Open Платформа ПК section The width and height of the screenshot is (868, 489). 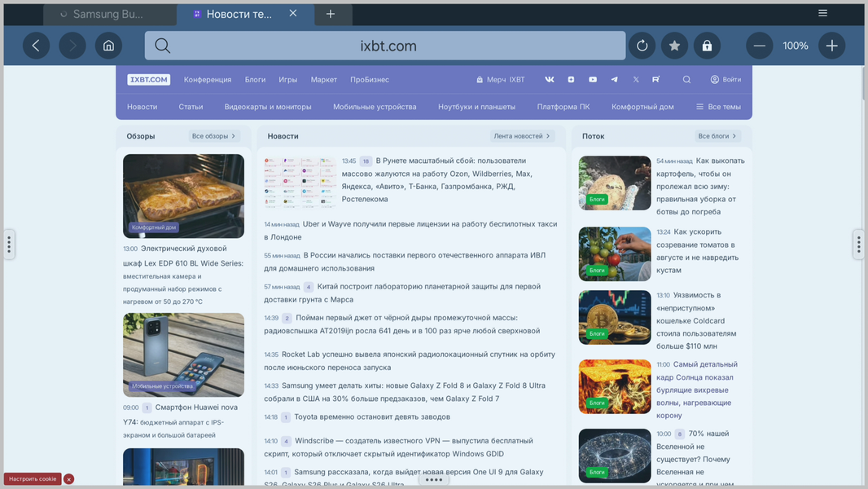pos(563,106)
